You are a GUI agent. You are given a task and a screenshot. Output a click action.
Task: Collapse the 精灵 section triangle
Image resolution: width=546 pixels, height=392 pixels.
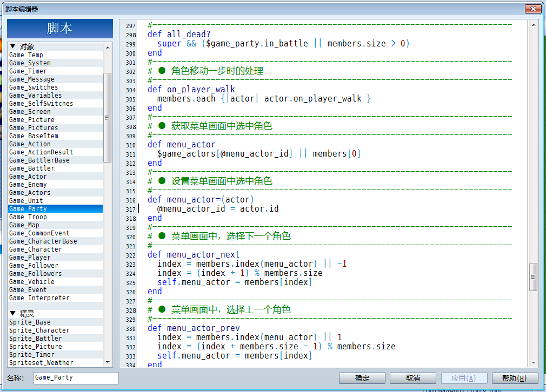pos(13,313)
